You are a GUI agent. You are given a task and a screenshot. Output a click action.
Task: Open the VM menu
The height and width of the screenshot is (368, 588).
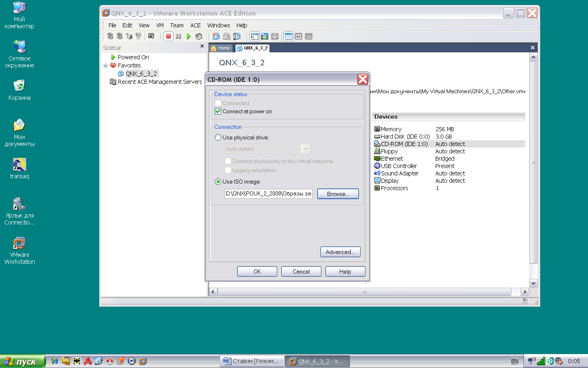160,25
